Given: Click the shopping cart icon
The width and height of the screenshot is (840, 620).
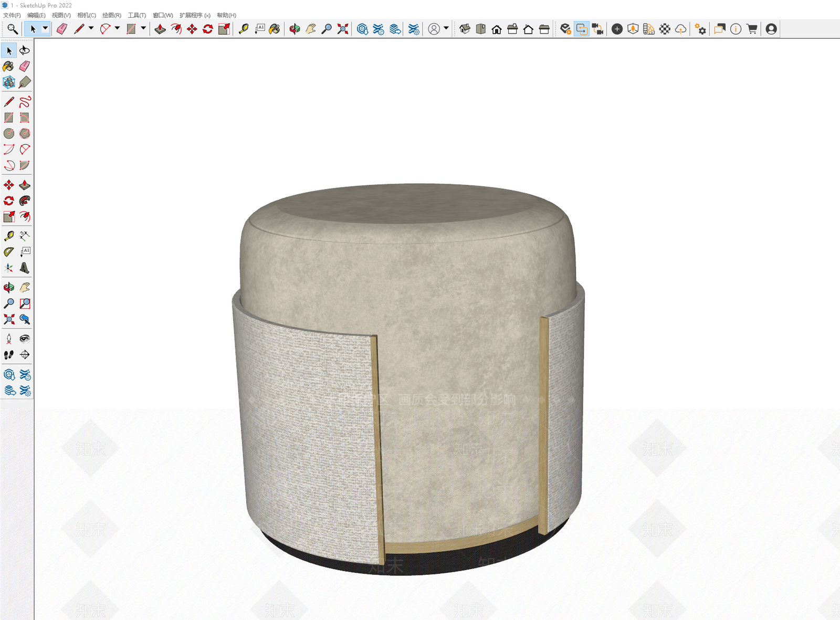Looking at the screenshot, I should click(x=752, y=29).
